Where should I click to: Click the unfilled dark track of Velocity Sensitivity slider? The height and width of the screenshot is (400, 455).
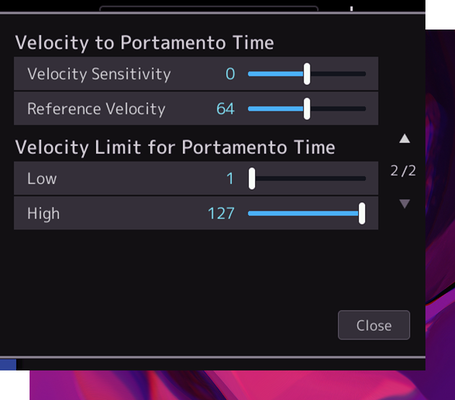pos(338,74)
